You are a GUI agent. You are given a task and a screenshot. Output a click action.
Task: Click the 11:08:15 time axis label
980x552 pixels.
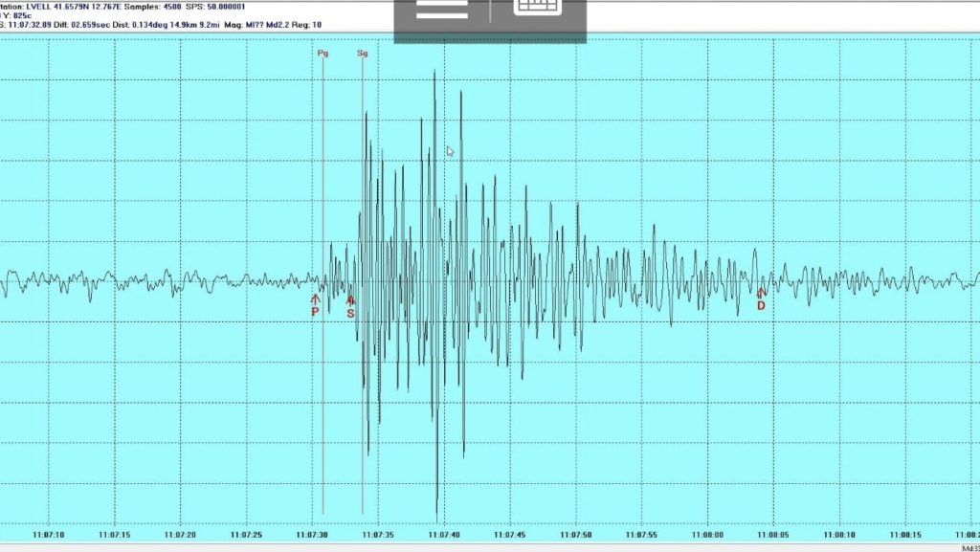(x=905, y=535)
